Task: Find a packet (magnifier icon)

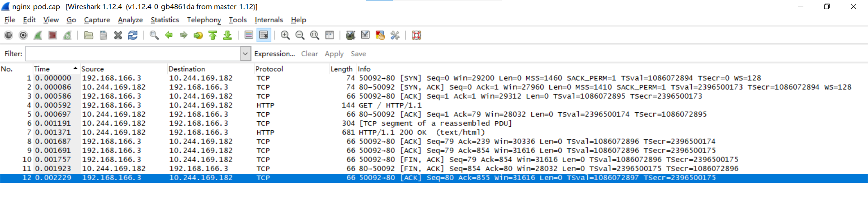Action: coord(154,35)
